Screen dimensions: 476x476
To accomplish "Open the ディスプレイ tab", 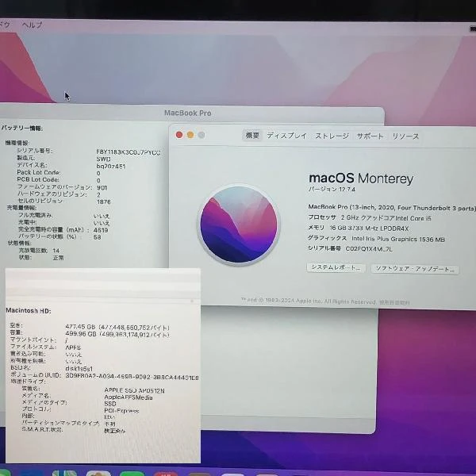I will pyautogui.click(x=286, y=136).
